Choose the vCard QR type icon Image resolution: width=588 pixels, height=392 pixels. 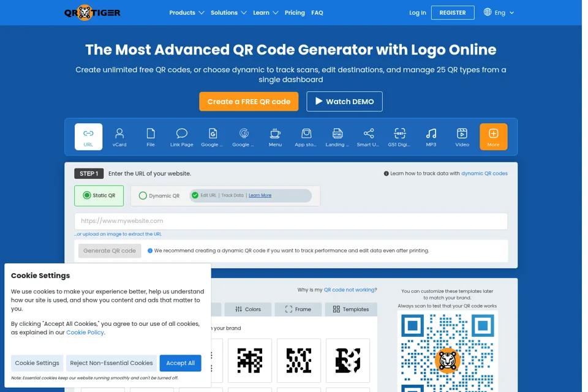(x=119, y=137)
